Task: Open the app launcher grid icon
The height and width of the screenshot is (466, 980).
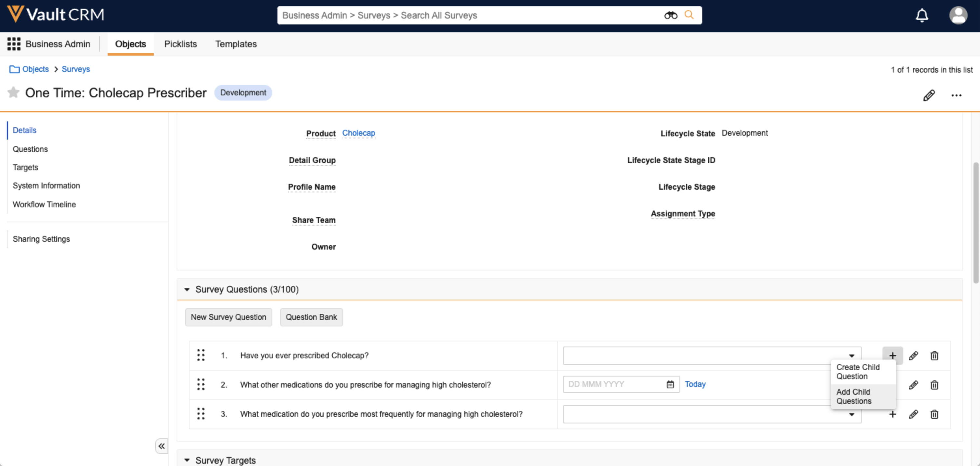Action: 14,44
